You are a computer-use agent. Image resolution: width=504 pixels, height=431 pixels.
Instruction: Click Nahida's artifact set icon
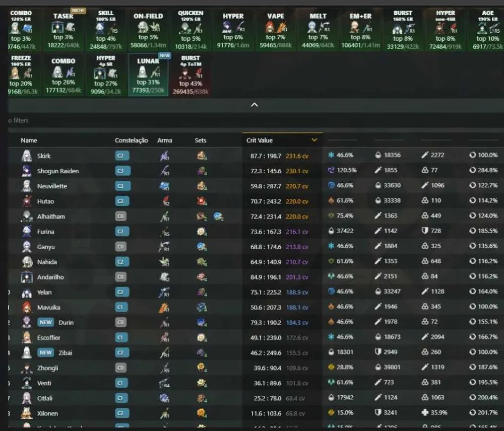click(x=202, y=262)
